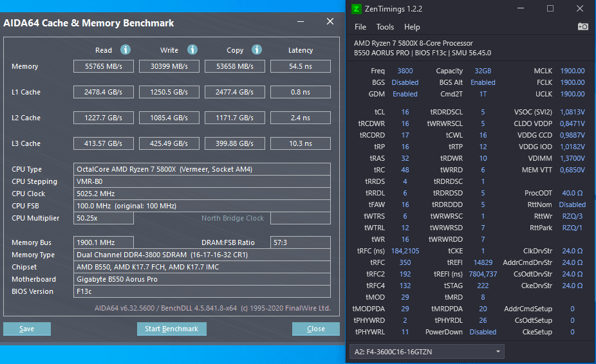Image resolution: width=596 pixels, height=364 pixels.
Task: Click the RttPark value RZQ/1
Action: tap(572, 228)
